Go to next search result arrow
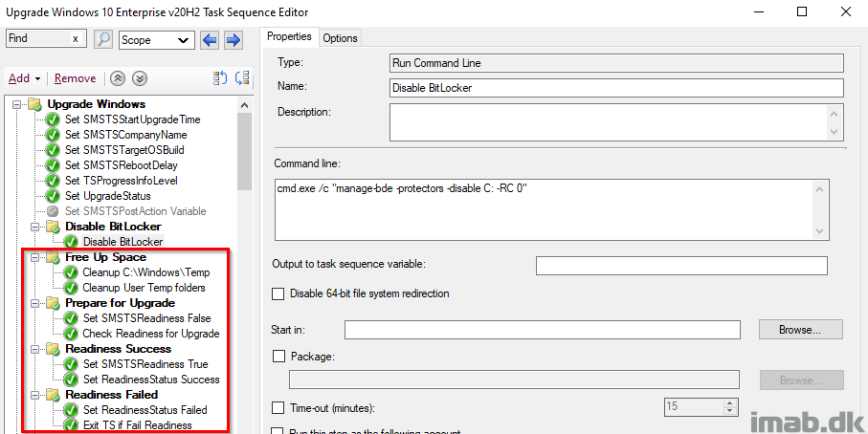The width and height of the screenshot is (868, 434). [x=234, y=40]
